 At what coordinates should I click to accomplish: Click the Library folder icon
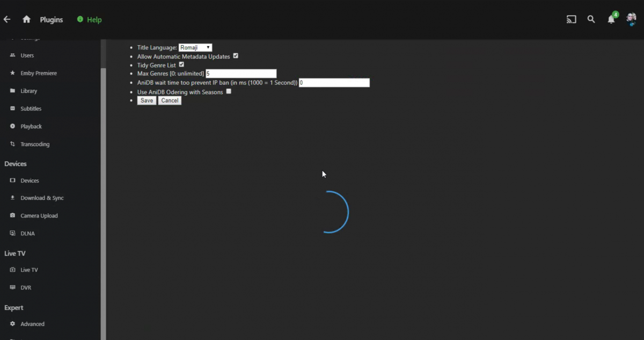tap(13, 91)
